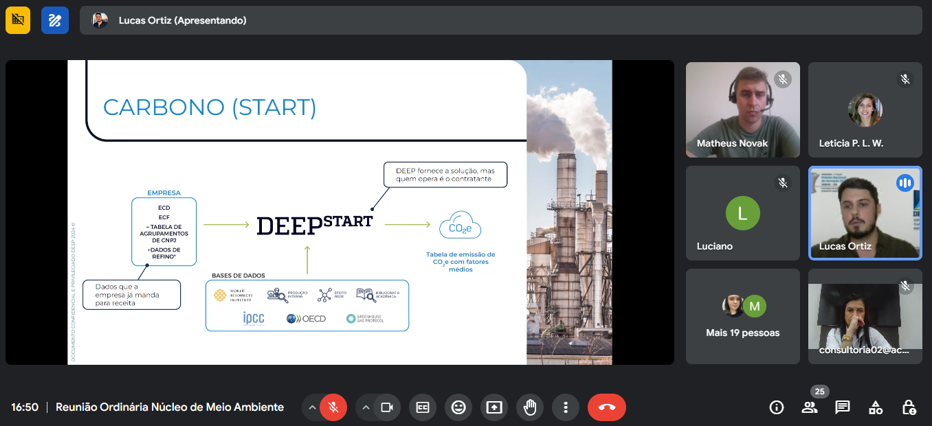932x426 pixels.
Task: Raise hand using the hand icon
Action: point(530,408)
